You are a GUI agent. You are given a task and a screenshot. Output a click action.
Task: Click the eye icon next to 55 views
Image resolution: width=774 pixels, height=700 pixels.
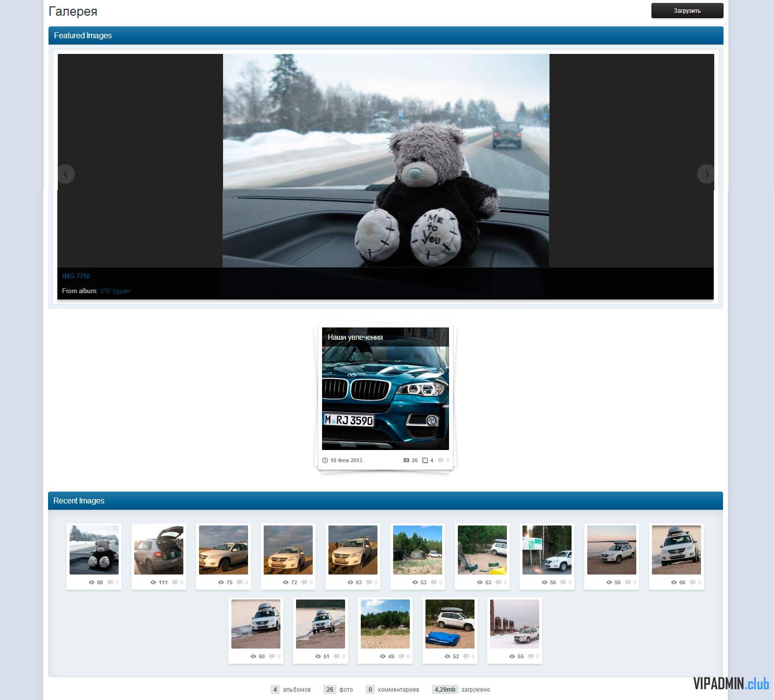(512, 656)
